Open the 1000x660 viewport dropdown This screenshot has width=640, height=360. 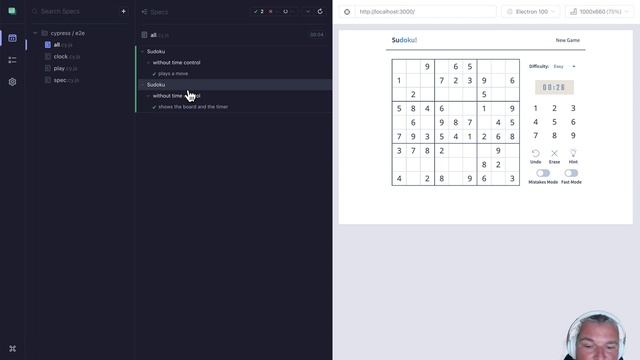[600, 12]
